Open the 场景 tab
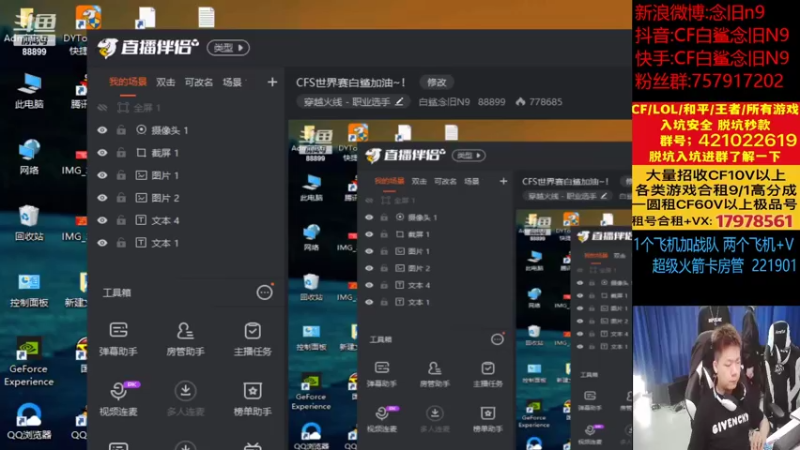800x450 pixels. 232,82
